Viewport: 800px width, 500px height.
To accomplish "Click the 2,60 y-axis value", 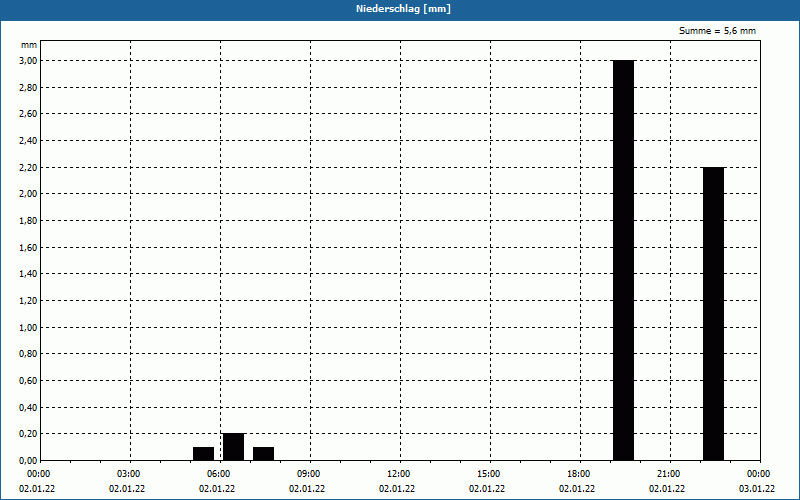I will [28, 114].
